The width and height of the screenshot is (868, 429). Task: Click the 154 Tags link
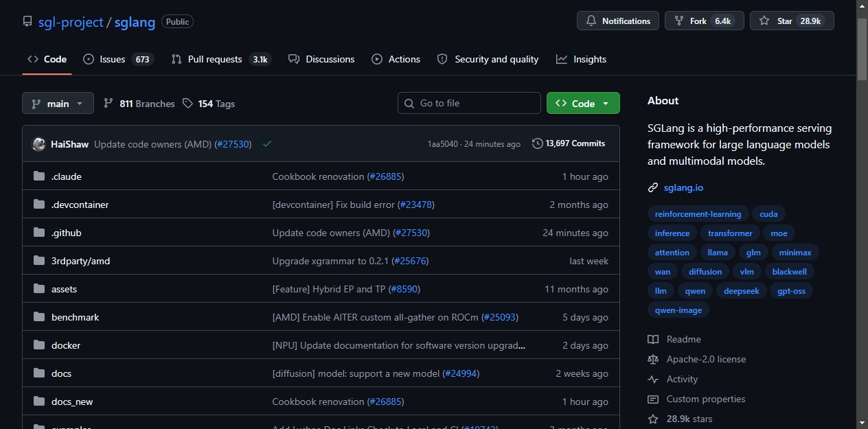pyautogui.click(x=209, y=103)
